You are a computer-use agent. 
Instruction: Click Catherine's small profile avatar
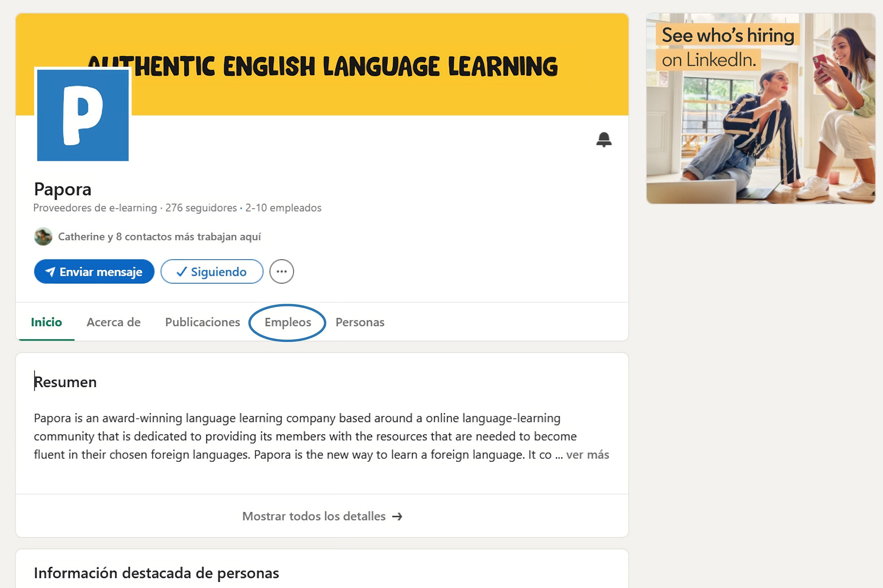pos(43,237)
